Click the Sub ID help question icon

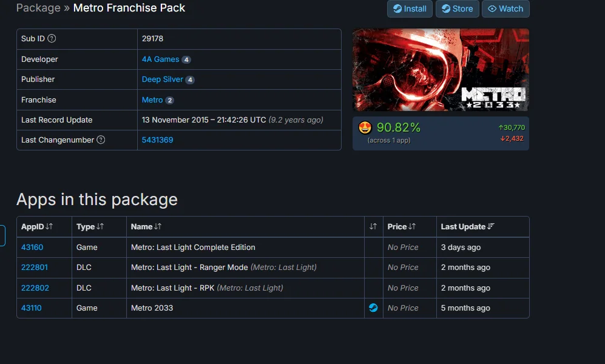pyautogui.click(x=52, y=39)
